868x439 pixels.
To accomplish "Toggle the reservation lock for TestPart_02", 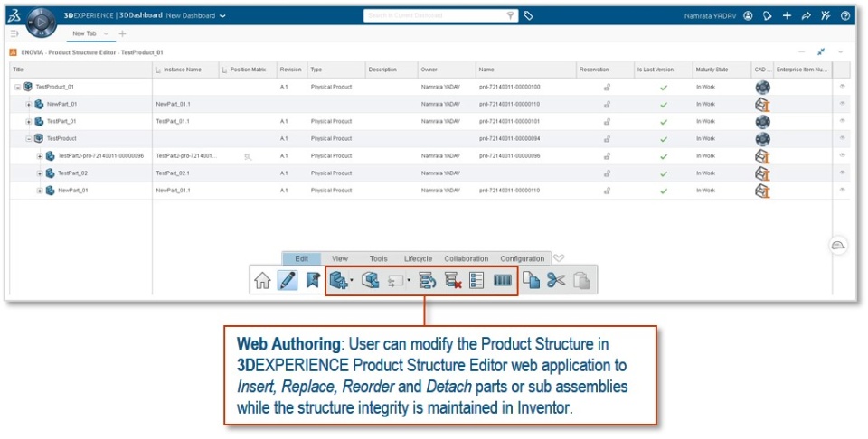I will click(x=607, y=173).
